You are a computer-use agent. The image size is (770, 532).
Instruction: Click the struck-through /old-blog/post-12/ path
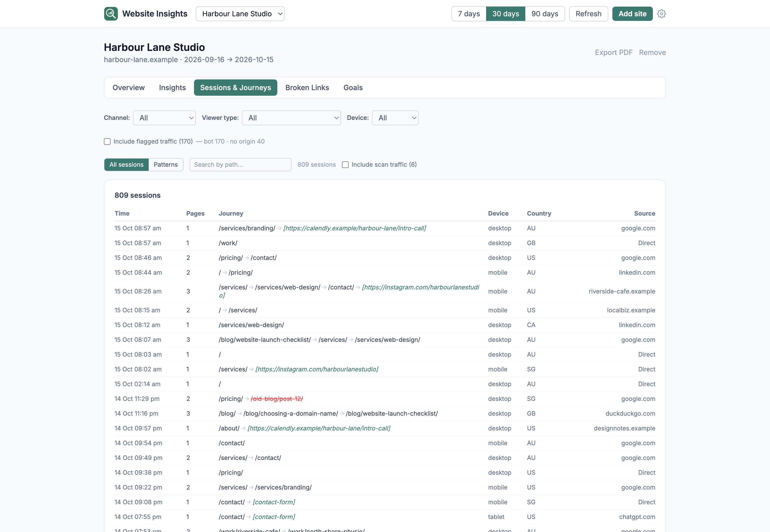tap(277, 399)
